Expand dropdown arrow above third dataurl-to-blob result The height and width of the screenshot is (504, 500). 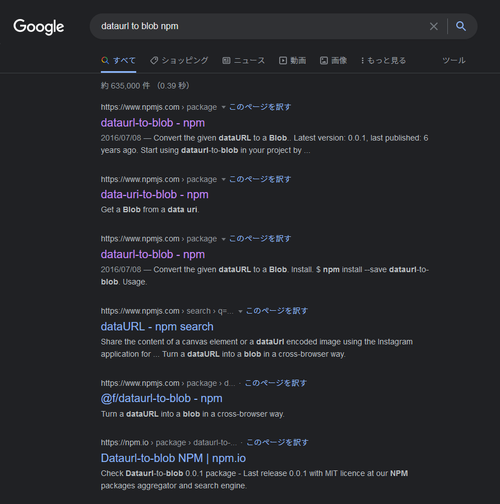pos(223,239)
